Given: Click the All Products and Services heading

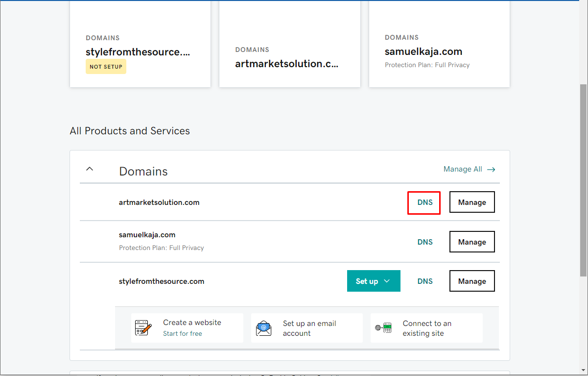Looking at the screenshot, I should click(130, 131).
